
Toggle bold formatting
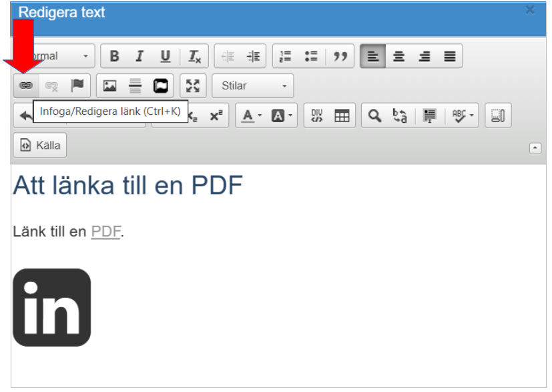pos(114,56)
